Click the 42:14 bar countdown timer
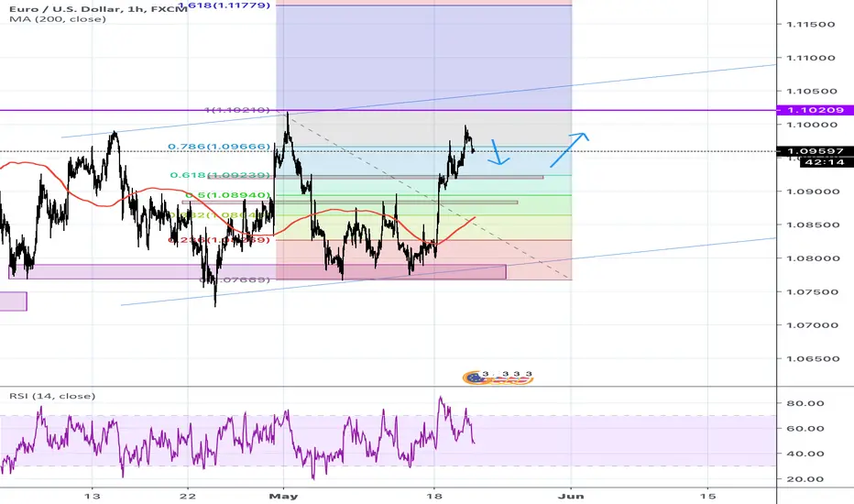Image resolution: width=854 pixels, height=504 pixels. tap(824, 162)
